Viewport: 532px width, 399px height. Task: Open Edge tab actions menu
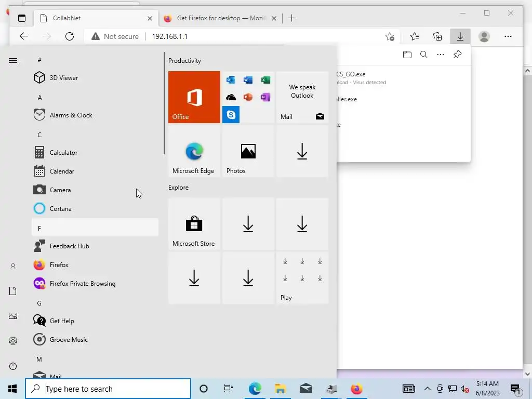pyautogui.click(x=22, y=18)
